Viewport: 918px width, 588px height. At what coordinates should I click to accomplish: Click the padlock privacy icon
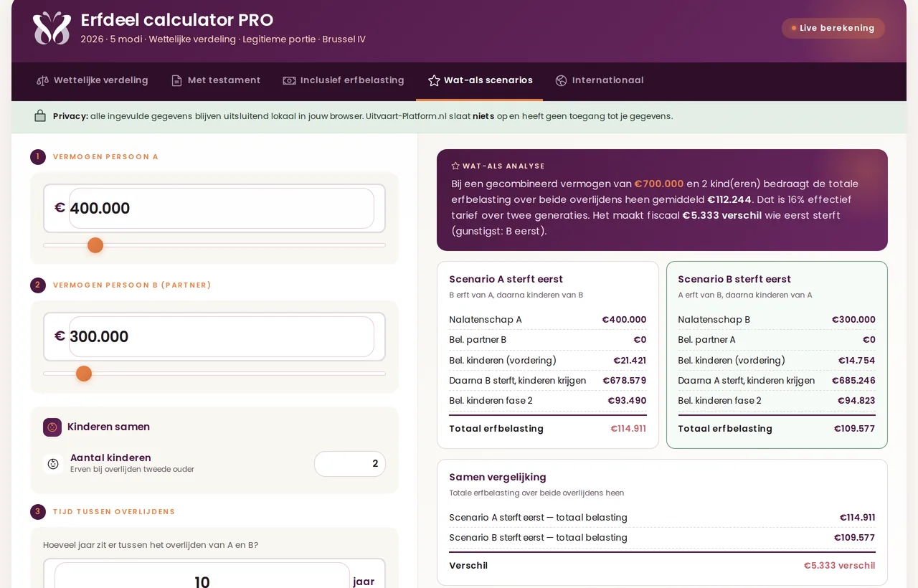40,115
